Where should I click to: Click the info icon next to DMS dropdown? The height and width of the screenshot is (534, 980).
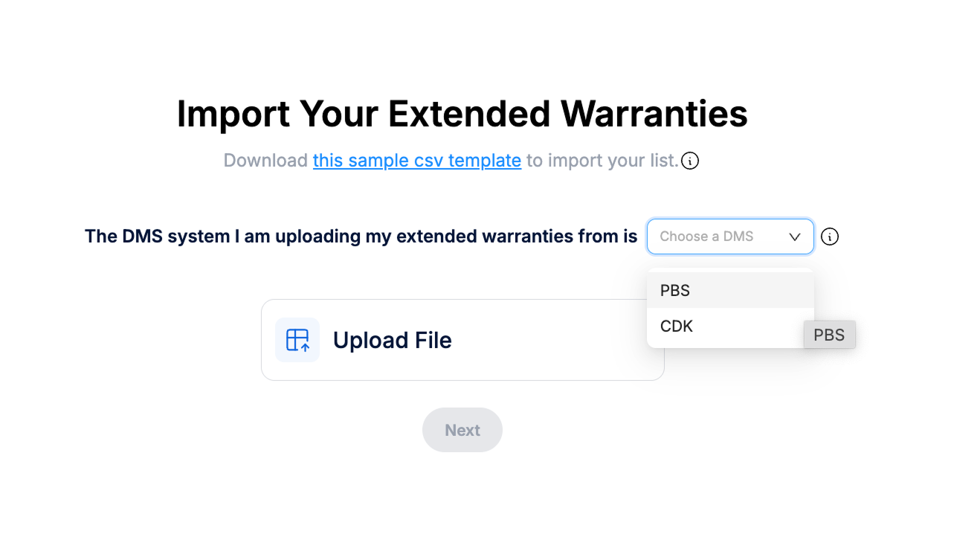tap(830, 237)
